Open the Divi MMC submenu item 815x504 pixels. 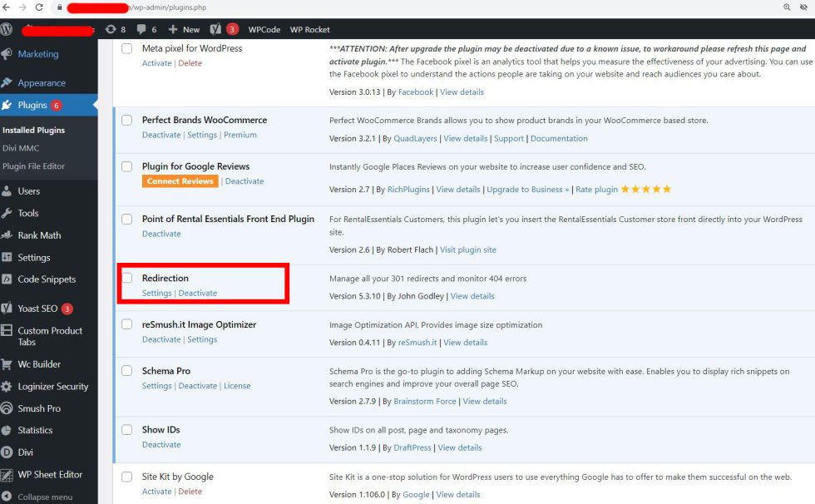pos(21,148)
